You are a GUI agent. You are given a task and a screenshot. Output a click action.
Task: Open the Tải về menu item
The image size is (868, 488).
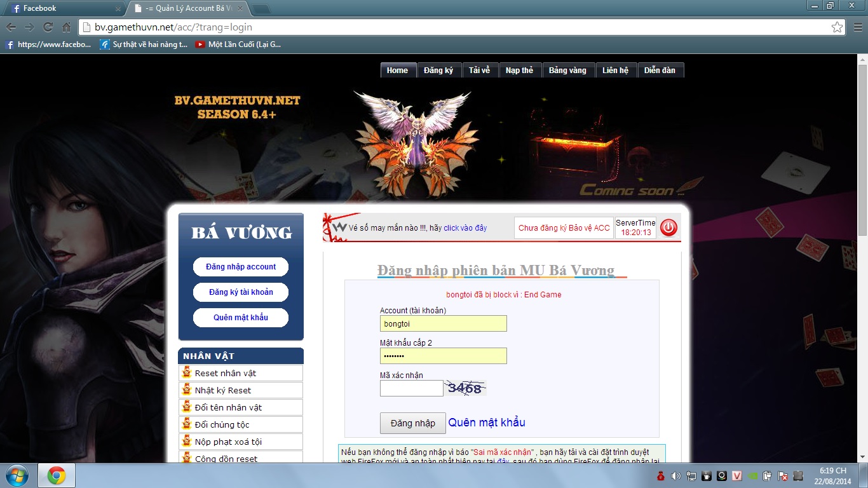pos(480,71)
